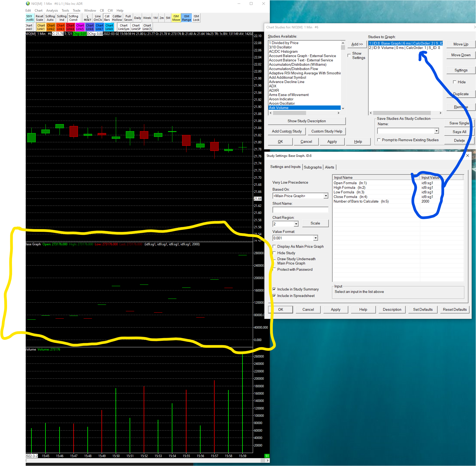This screenshot has width=476, height=466.
Task: Click the Chart LinkSym button
Action: pyautogui.click(x=124, y=27)
